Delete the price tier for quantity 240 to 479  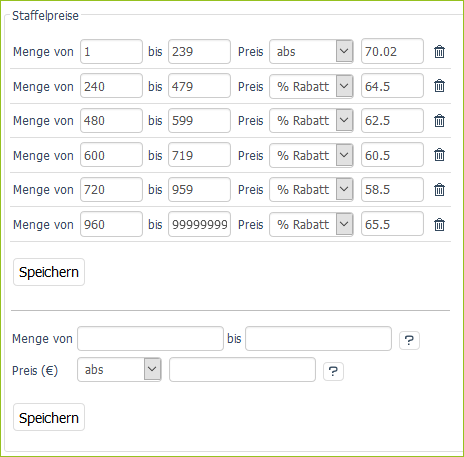(x=439, y=86)
